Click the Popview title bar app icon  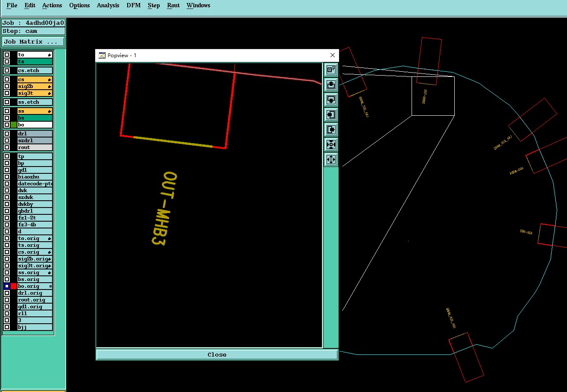tap(102, 56)
